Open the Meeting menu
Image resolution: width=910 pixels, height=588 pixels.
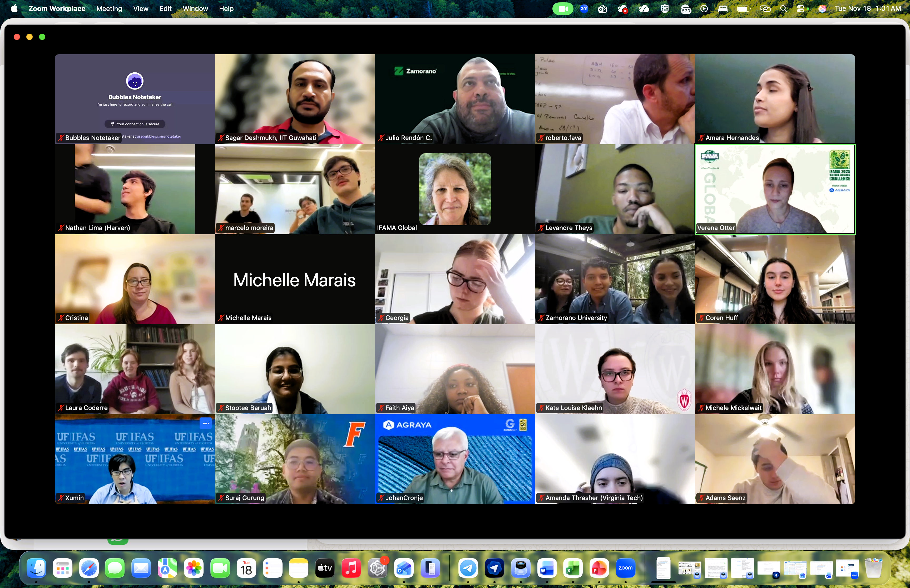[x=109, y=9]
